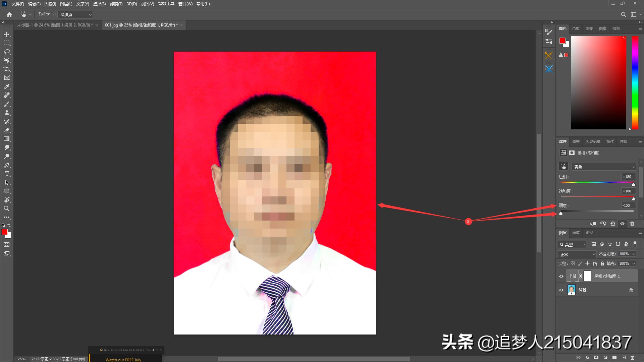Viewport: 644px width, 362px height.
Task: Hide the 背景 layer
Action: coord(561,290)
